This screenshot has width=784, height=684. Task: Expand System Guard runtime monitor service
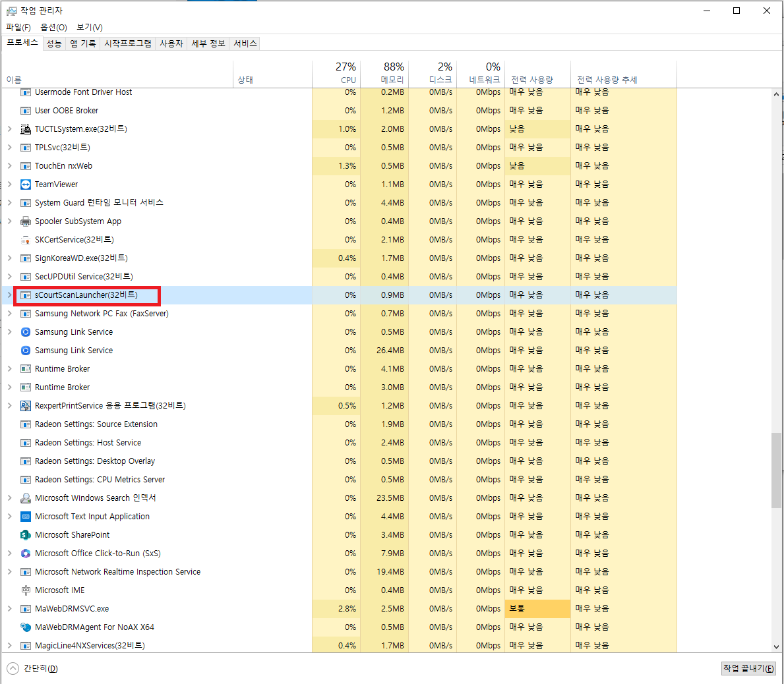[9, 203]
